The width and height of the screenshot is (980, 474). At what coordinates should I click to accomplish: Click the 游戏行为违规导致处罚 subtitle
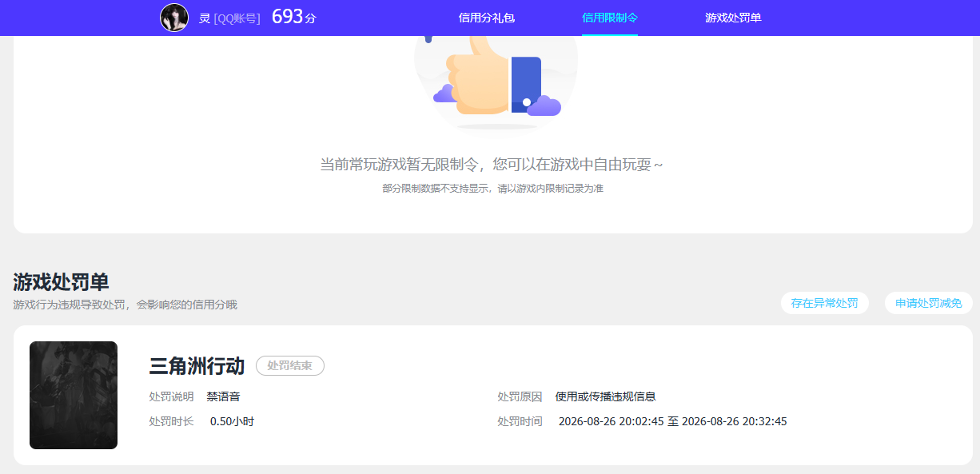click(x=125, y=305)
